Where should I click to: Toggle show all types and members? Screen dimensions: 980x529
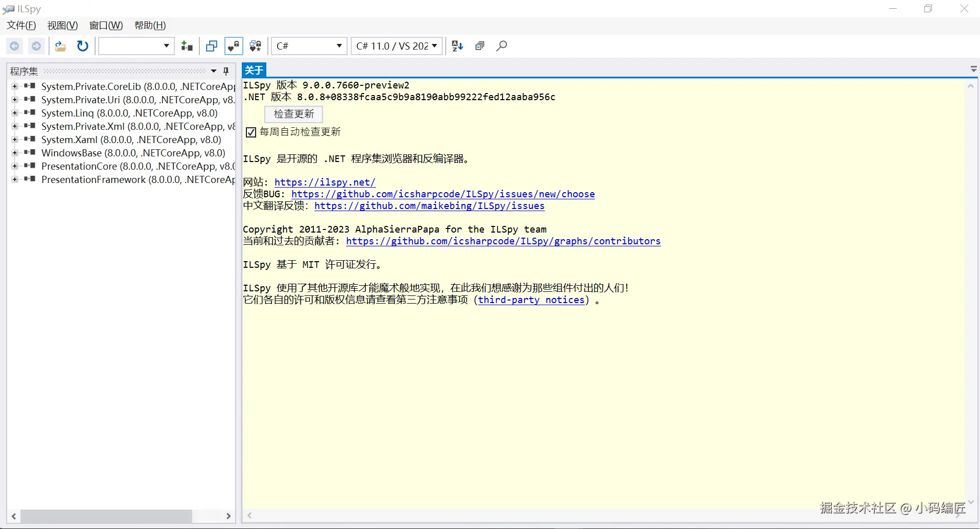(x=256, y=46)
